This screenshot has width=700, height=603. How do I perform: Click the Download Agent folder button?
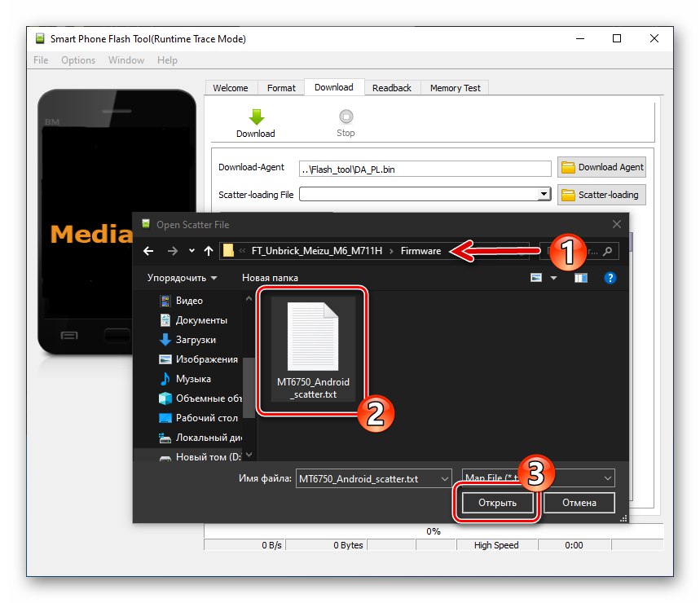coord(601,167)
